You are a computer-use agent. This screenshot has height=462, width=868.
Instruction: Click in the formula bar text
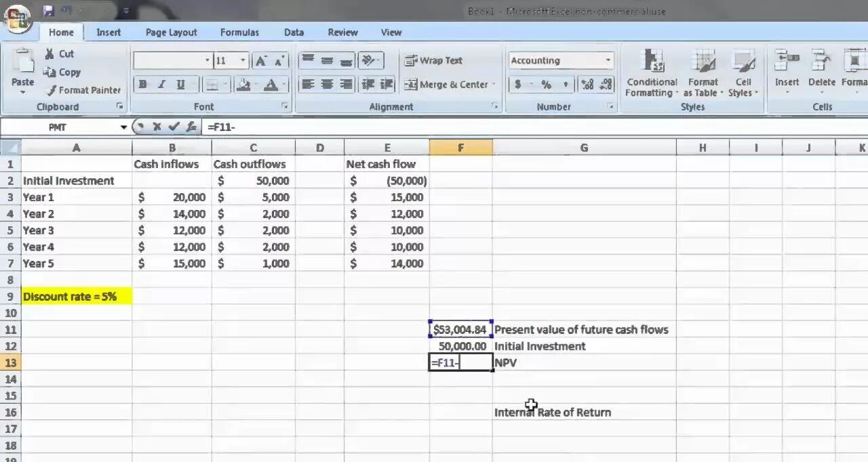536,127
